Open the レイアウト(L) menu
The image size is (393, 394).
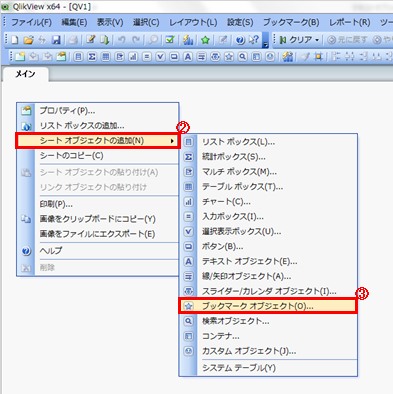pos(193,23)
